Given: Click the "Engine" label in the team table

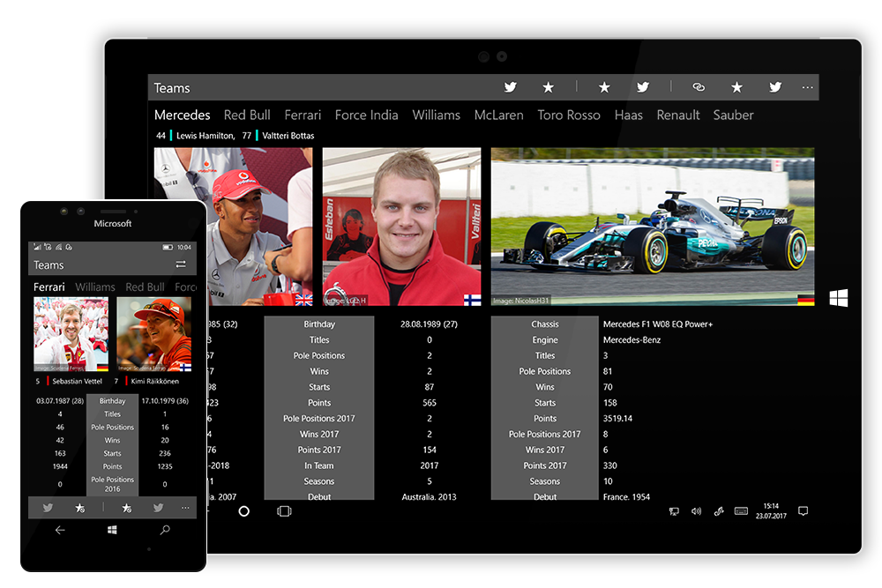Looking at the screenshot, I should [x=545, y=339].
